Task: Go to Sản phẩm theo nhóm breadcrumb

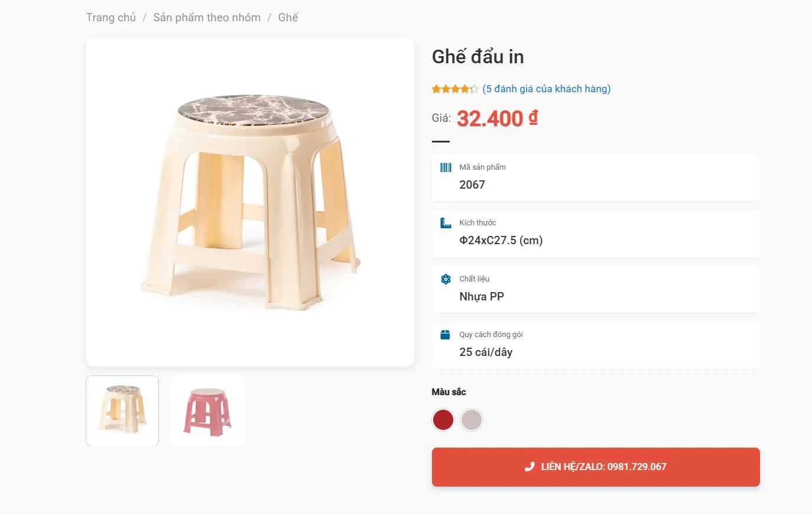Action: 207,17
